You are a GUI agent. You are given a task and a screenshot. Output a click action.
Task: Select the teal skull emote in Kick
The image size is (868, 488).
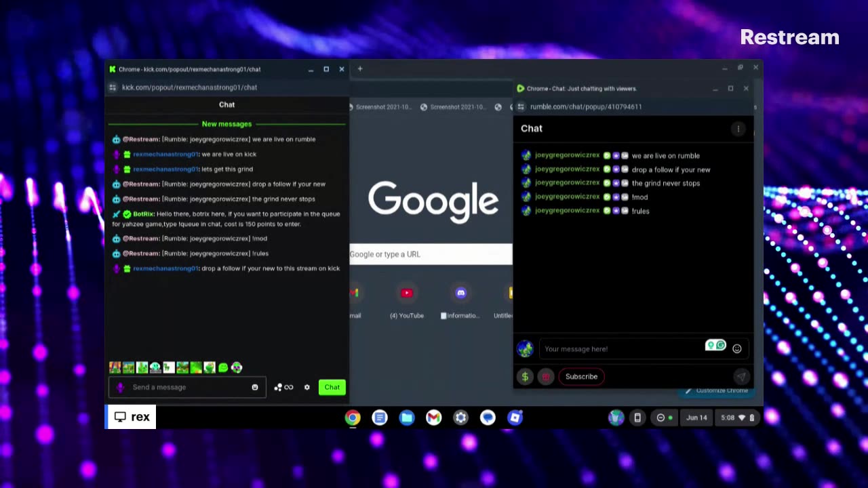pyautogui.click(x=155, y=367)
